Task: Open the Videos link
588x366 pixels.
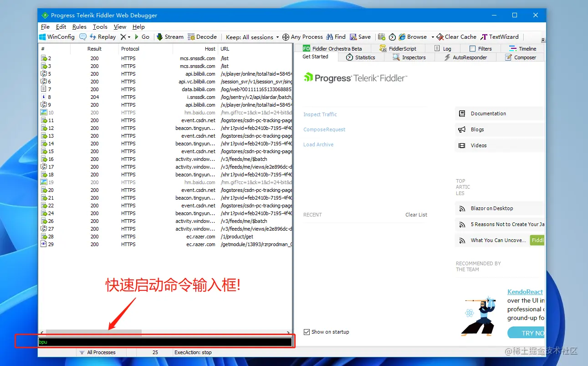Action: pyautogui.click(x=500, y=145)
